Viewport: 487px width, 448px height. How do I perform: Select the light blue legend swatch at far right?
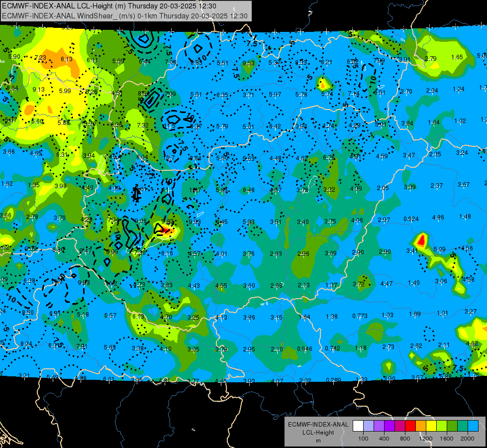pos(473,426)
